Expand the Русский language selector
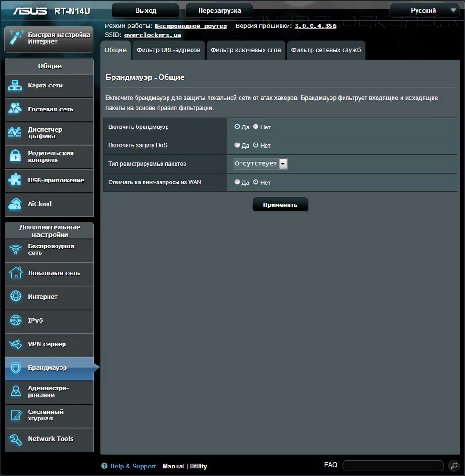 (424, 10)
